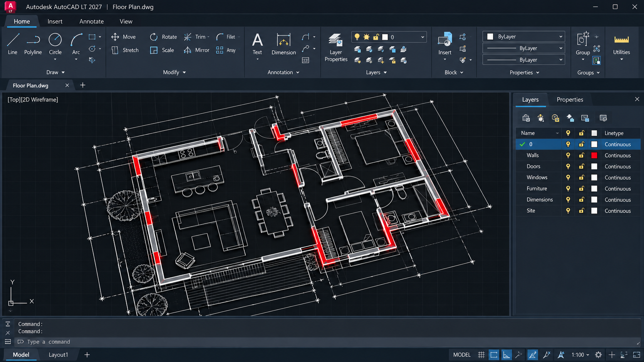Expand the Draw panel options
Viewport: 644px width, 362px height.
[55, 72]
